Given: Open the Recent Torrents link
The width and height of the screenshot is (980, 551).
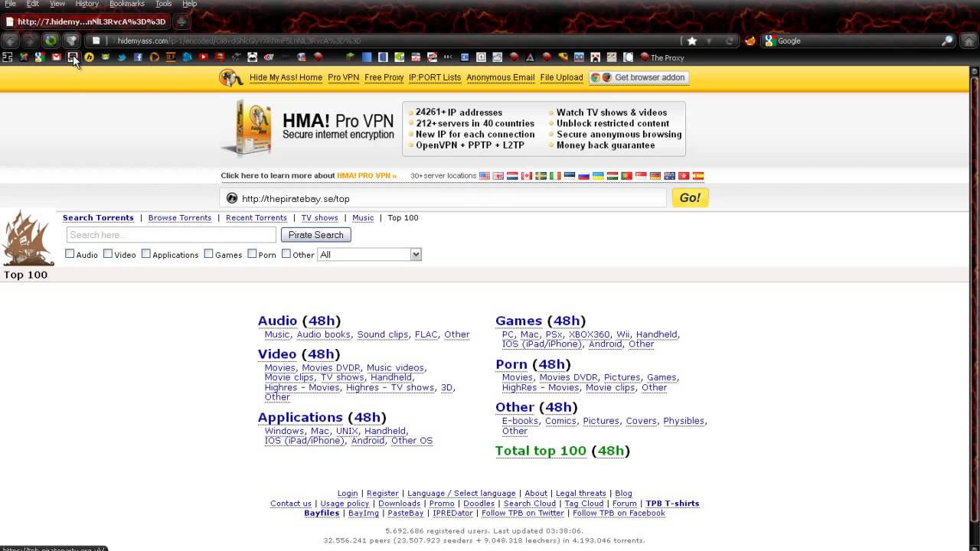Looking at the screenshot, I should (256, 218).
